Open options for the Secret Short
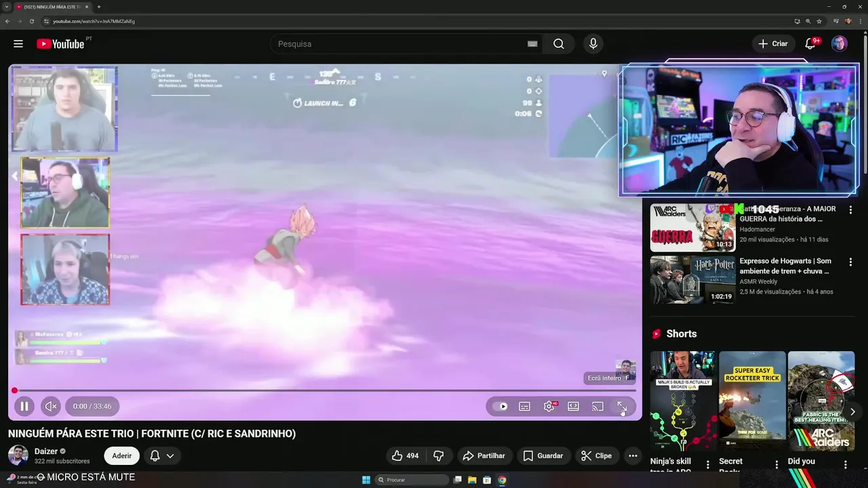868x488 pixels. [776, 464]
